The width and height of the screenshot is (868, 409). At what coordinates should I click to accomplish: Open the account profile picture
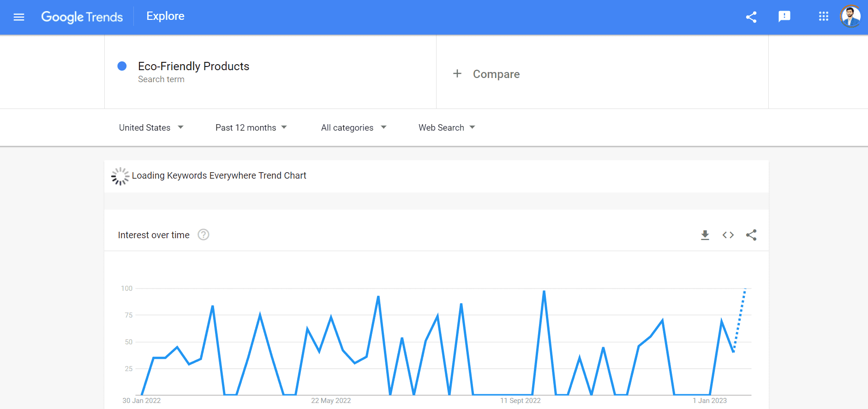tap(850, 17)
